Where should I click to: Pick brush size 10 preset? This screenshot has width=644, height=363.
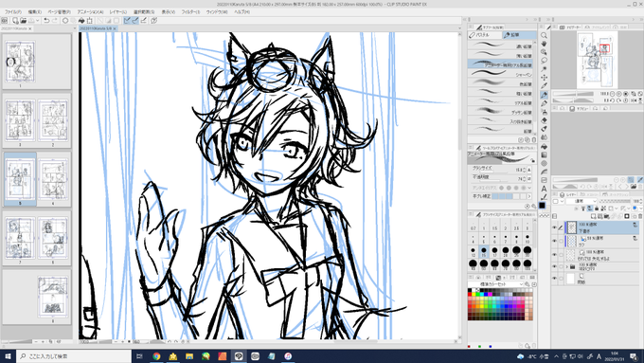[x=528, y=239]
